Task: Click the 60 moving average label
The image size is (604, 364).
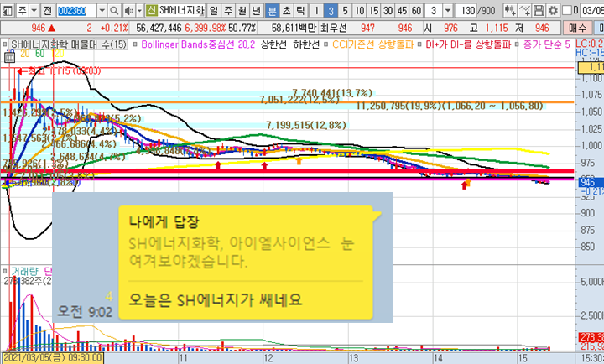Action: (40, 54)
